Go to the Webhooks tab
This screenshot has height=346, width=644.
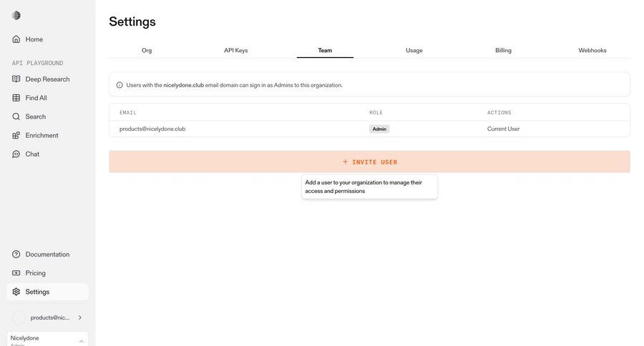[x=592, y=51]
